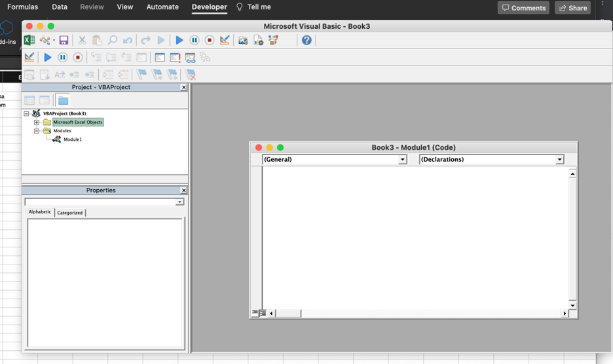Click Reset on the Debug toolbar
Viewport: 613px width, 364px height.
click(x=78, y=58)
